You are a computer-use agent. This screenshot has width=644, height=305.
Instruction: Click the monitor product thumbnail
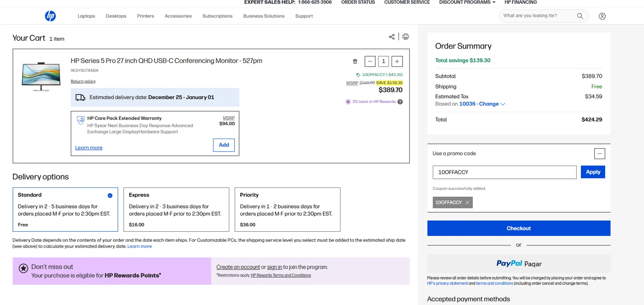coord(41,76)
